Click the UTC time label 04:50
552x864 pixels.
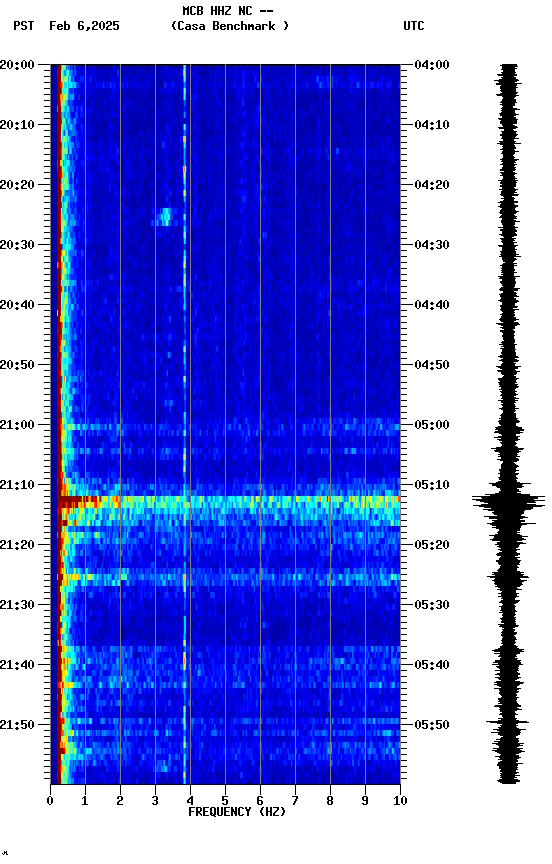click(x=432, y=365)
